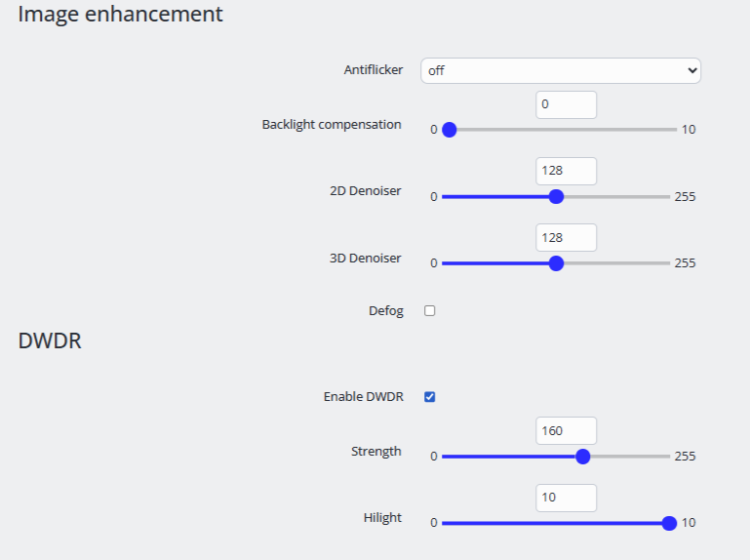Uncheck the Enable DWDR checkbox
The height and width of the screenshot is (560, 750).
(x=430, y=397)
